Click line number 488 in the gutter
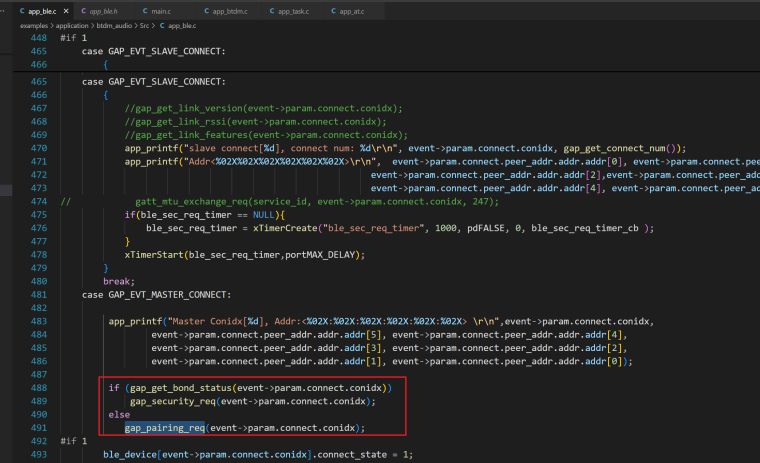 click(39, 388)
